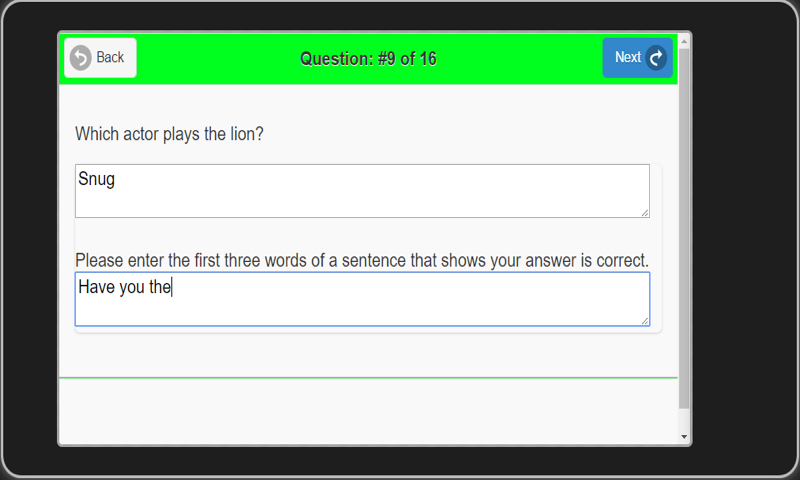800x480 pixels.
Task: Click the green divider line below the form
Action: pos(368,378)
